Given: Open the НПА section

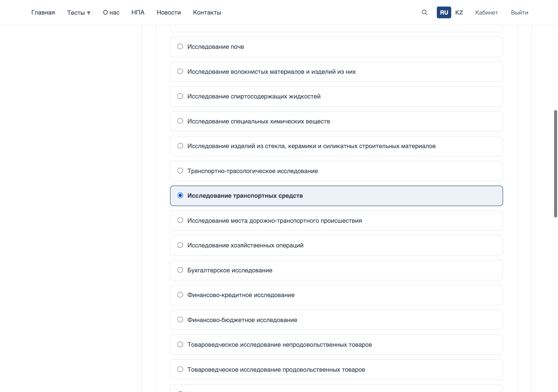Looking at the screenshot, I should [138, 12].
